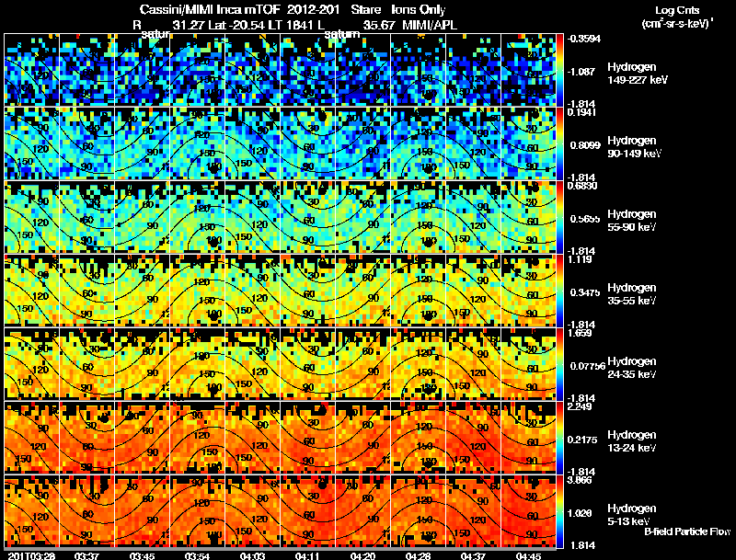Click the colorbar mid value '-1.087'
Viewport: 736px width, 560px height.
[x=581, y=72]
